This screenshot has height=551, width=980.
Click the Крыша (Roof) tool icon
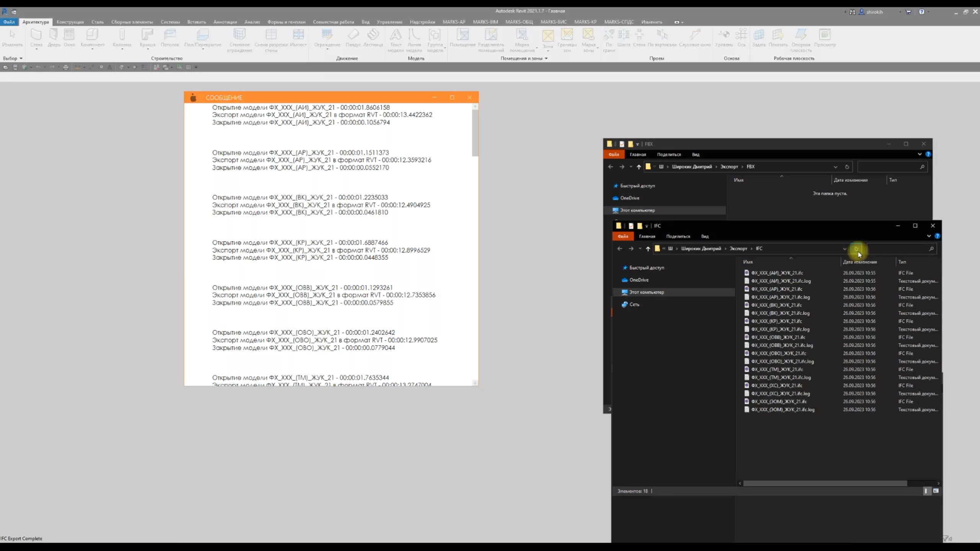tap(147, 37)
